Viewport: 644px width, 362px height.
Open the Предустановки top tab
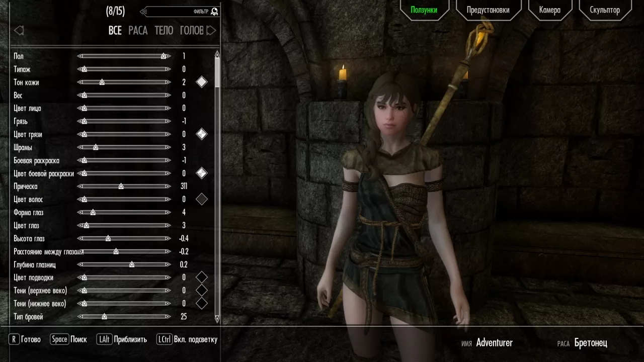pos(488,10)
